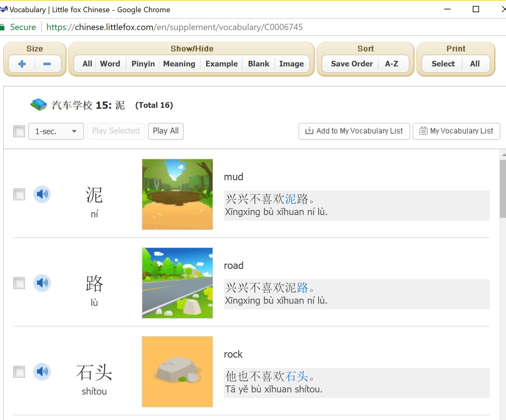Viewport: 506px width, 420px height.
Task: Select the 石头 rock row checkbox
Action: 19,372
